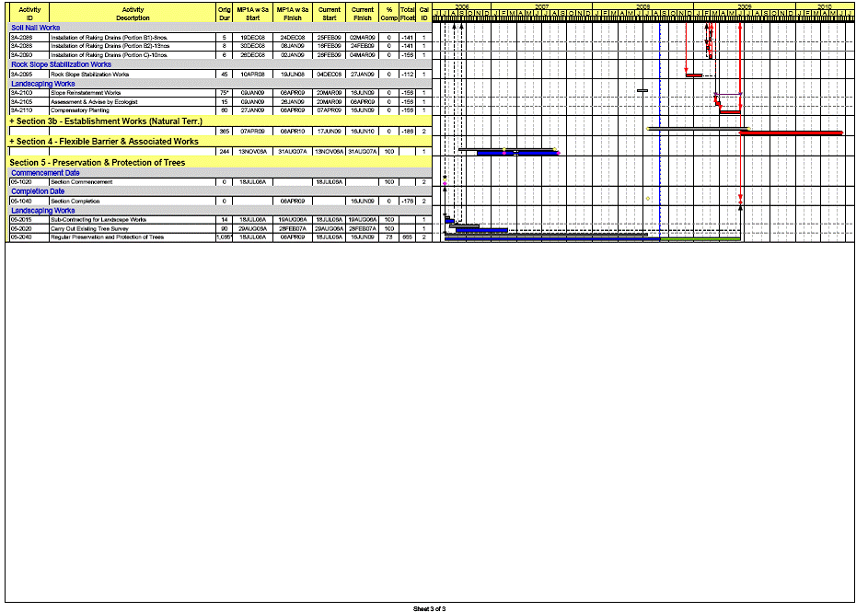This screenshot has width=868, height=612.
Task: Expand Section 4 Flexible Barrier & Associated Works
Action: tap(12, 142)
